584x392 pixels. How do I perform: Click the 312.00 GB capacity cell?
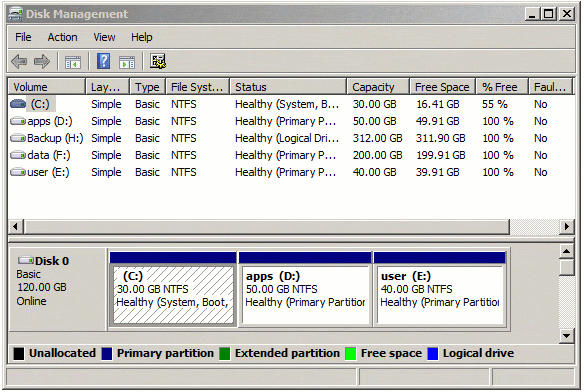click(x=377, y=138)
